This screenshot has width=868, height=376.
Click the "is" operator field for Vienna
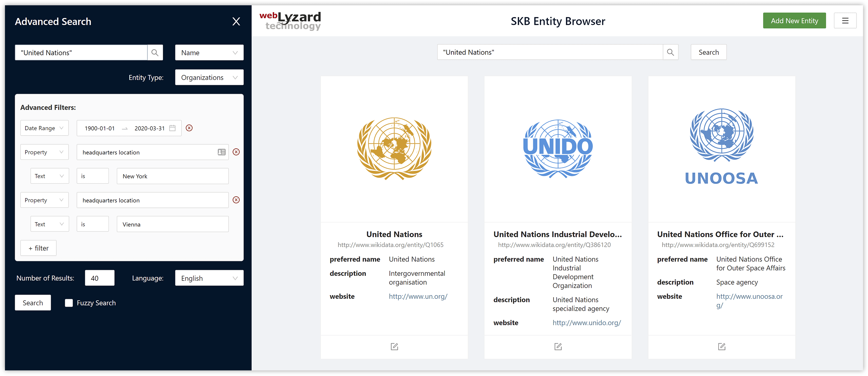pos(93,224)
